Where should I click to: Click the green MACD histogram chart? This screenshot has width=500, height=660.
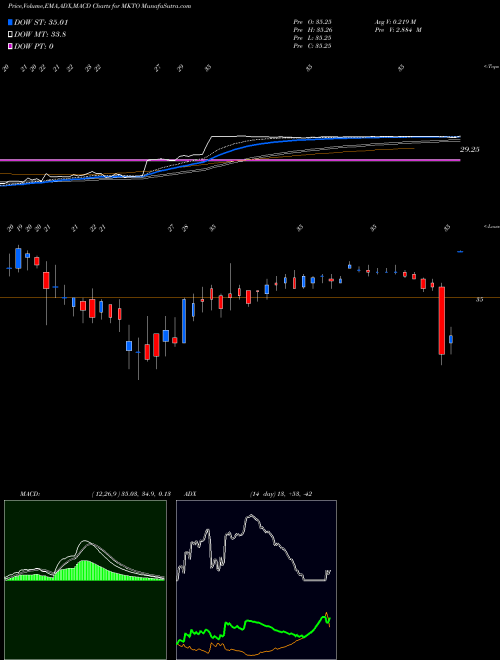click(85, 579)
